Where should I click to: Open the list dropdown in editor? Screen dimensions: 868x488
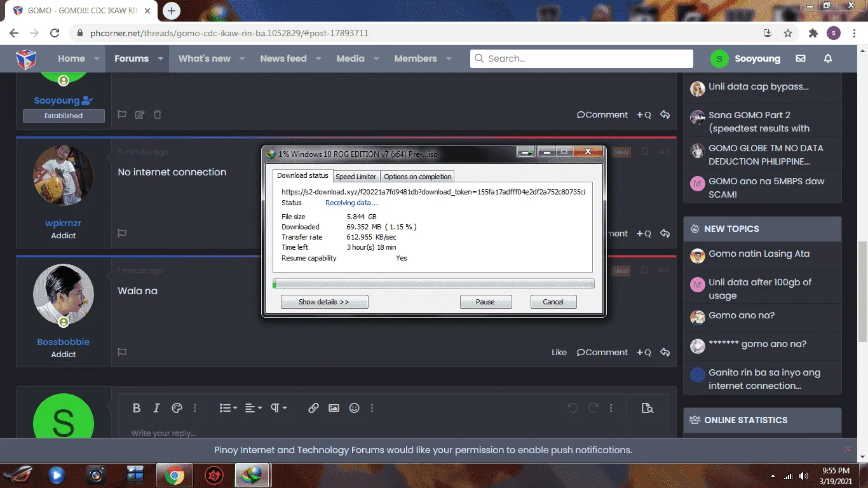point(228,408)
